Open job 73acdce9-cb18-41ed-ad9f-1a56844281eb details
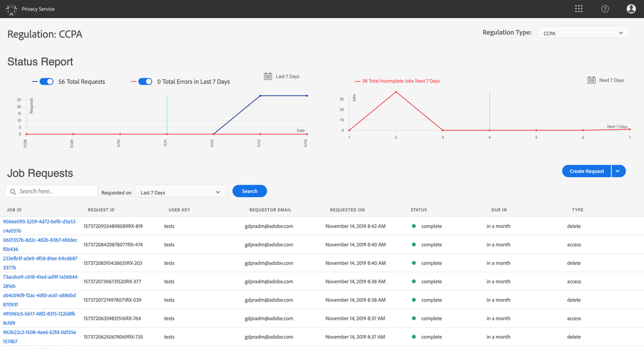 coord(40,281)
